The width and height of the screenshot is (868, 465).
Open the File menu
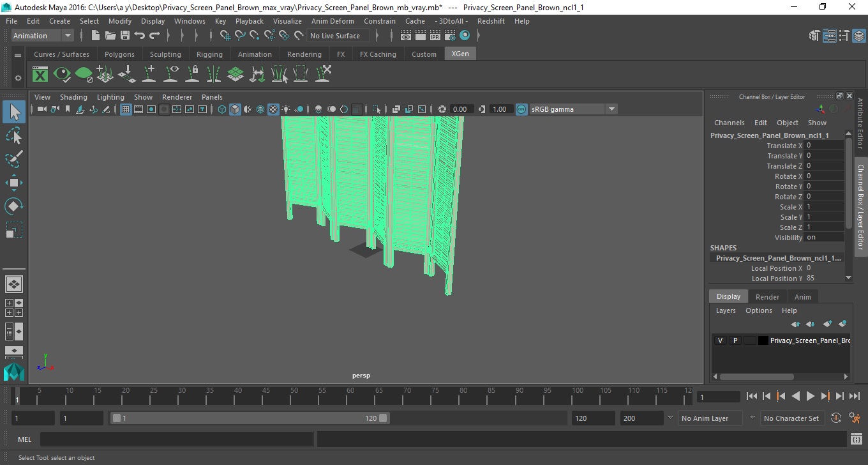pos(11,21)
